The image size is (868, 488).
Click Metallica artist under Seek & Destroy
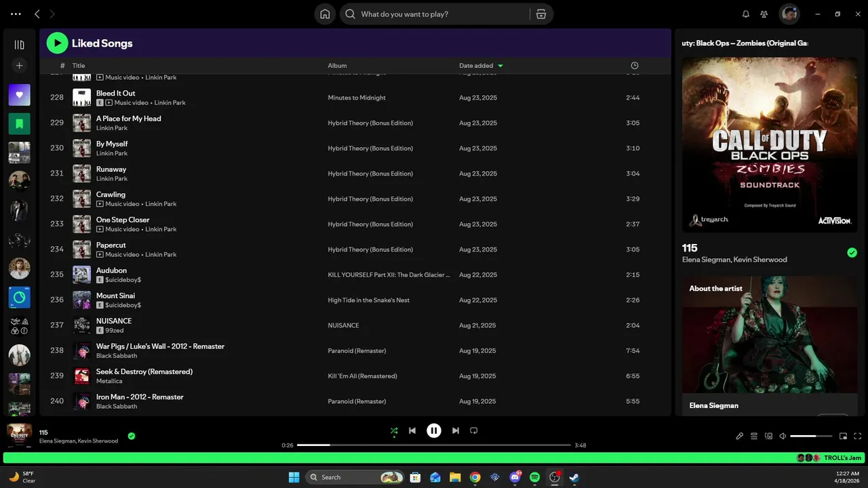tap(109, 381)
